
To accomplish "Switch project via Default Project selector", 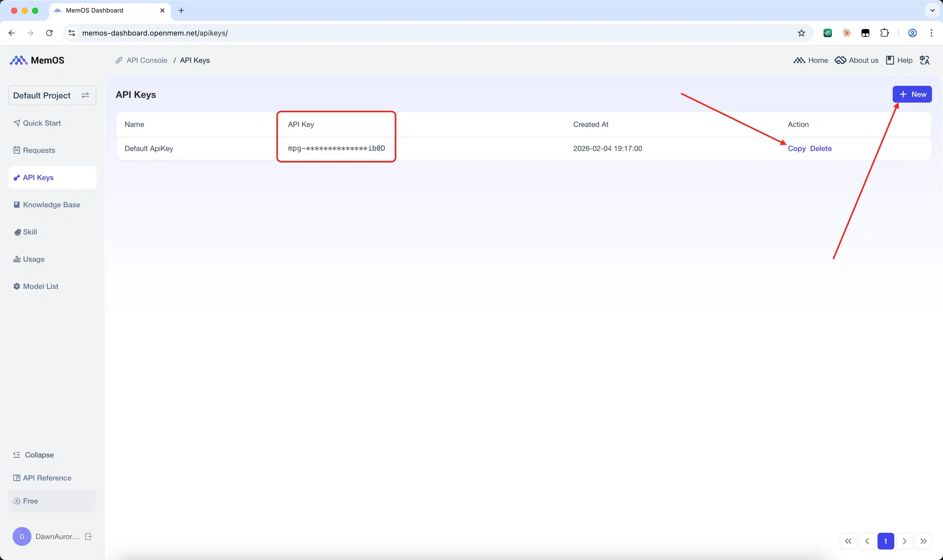I will 52,96.
